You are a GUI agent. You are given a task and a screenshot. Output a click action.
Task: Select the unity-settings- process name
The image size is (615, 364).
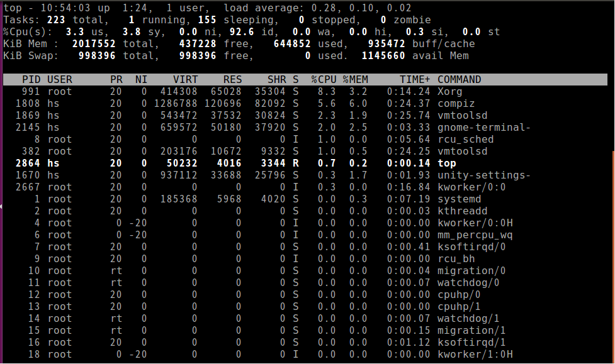(x=484, y=175)
